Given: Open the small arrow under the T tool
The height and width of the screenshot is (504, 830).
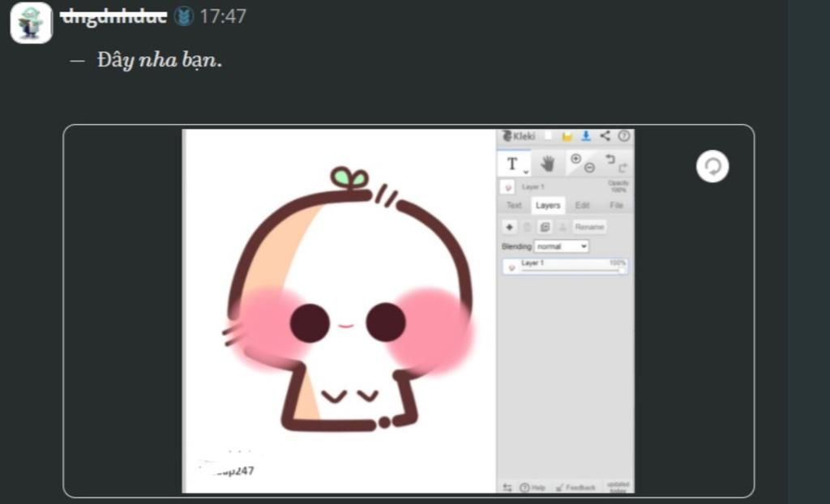Looking at the screenshot, I should pyautogui.click(x=525, y=172).
